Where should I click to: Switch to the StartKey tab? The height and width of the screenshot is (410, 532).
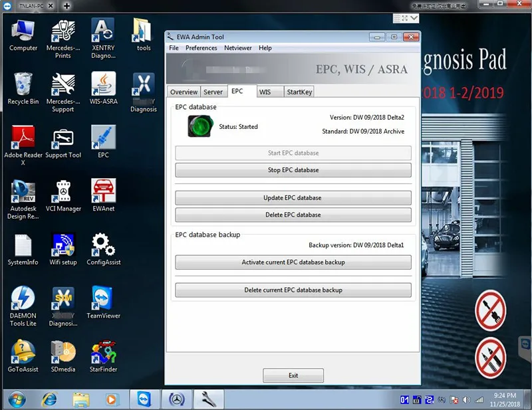pyautogui.click(x=299, y=92)
